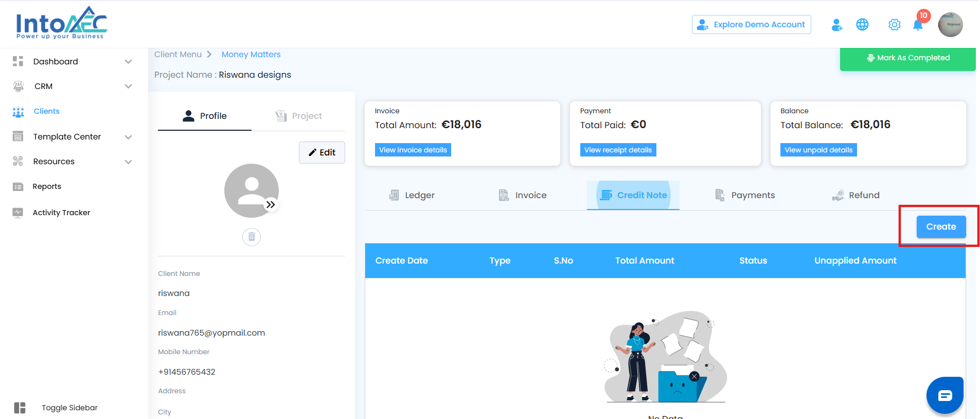Open the notifications bell

click(918, 25)
